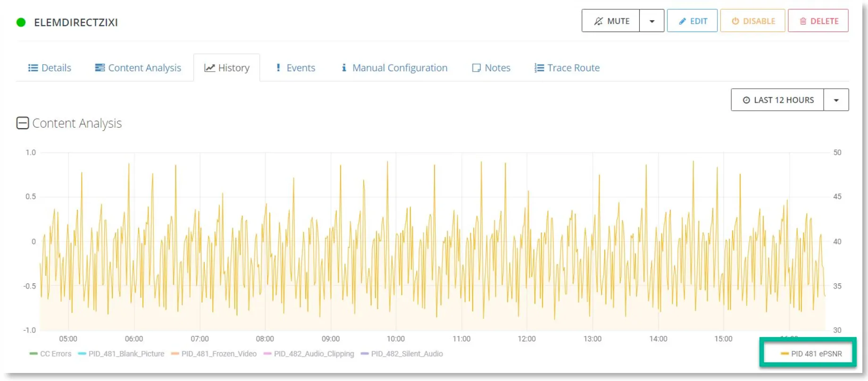Toggle the CC Errors legend series
868x381 pixels.
click(50, 354)
